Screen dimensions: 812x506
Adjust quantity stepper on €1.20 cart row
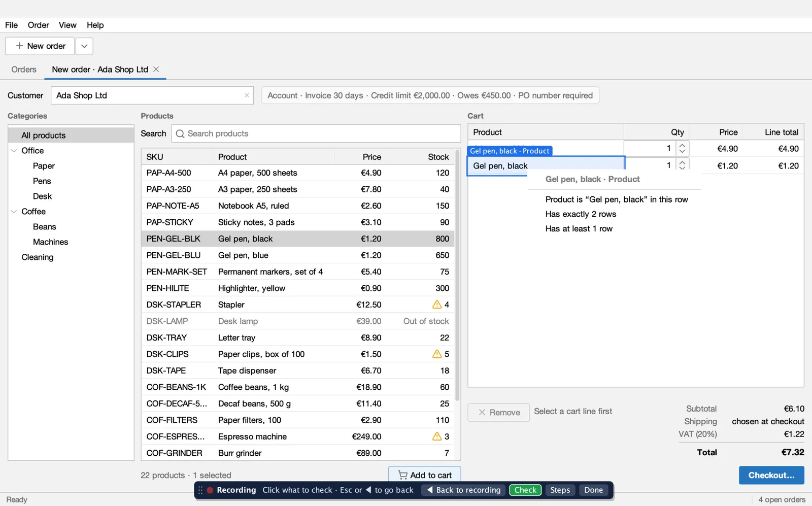(682, 165)
